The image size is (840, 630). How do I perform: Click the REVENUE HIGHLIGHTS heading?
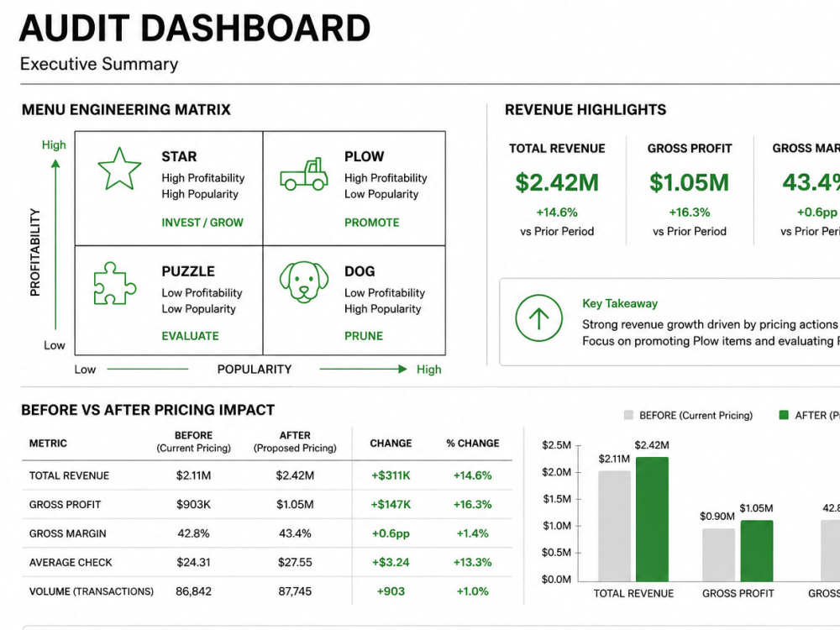tap(585, 110)
